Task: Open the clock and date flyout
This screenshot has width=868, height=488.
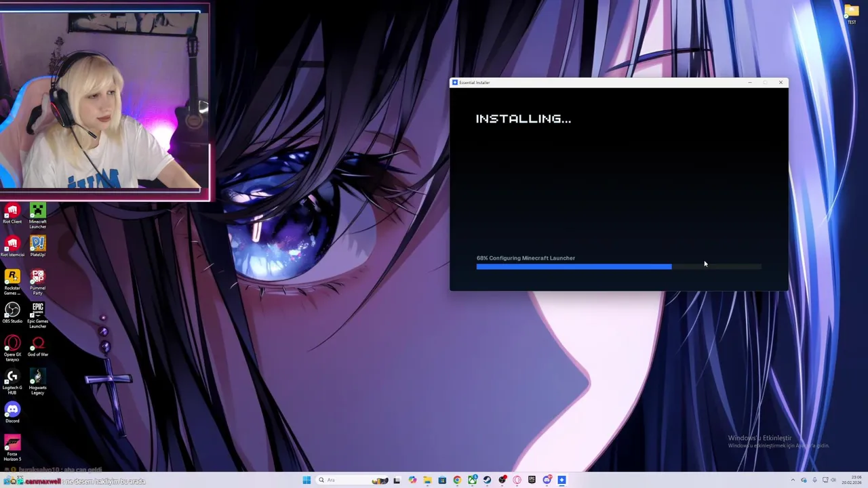Action: point(852,480)
